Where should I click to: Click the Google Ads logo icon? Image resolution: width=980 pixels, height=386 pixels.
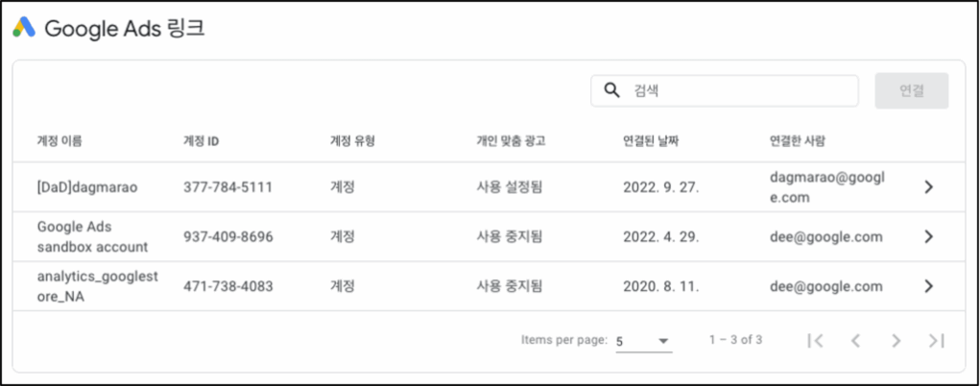point(24,28)
